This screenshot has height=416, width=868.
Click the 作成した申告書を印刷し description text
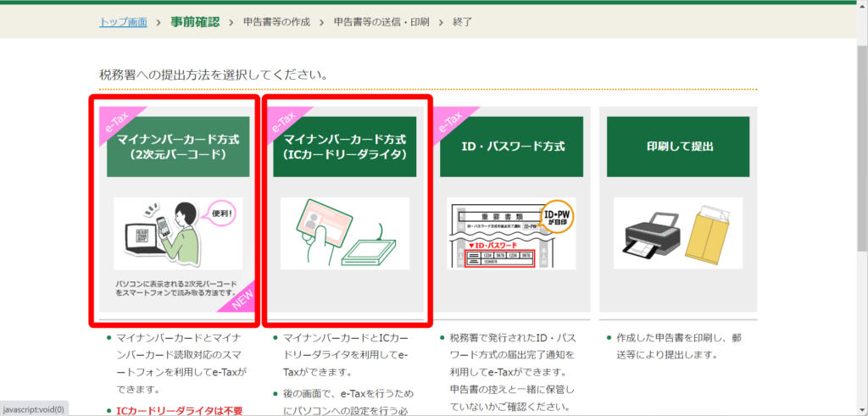tap(678, 346)
